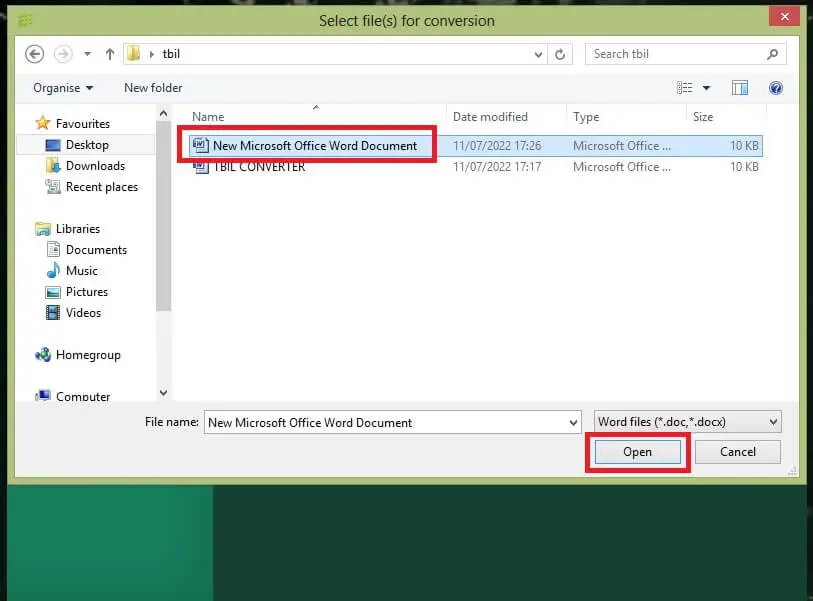Click the date 11/07/2022 17:26 cell

(x=497, y=146)
